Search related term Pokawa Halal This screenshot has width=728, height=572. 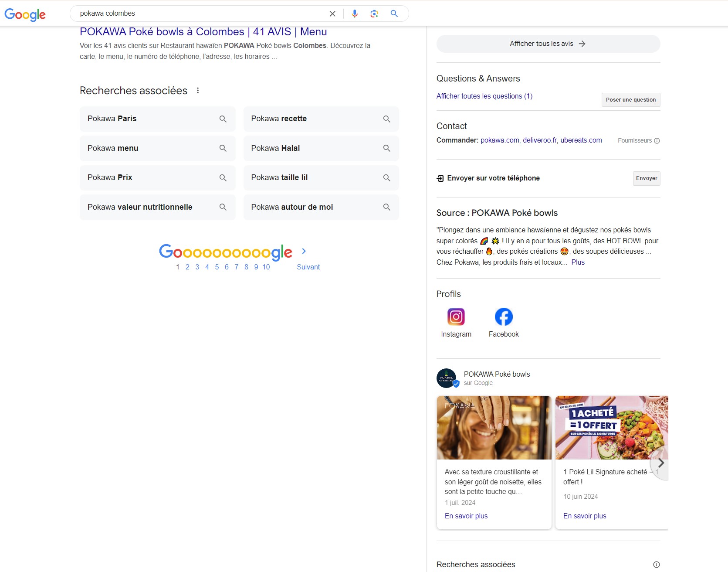[x=321, y=148]
